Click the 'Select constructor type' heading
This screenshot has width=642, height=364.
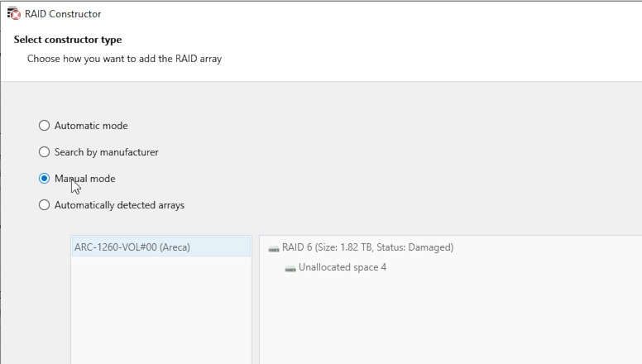coord(68,40)
